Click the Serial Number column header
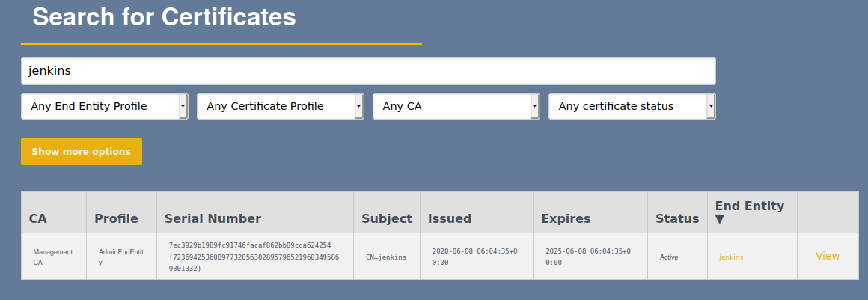The width and height of the screenshot is (868, 300). point(213,218)
